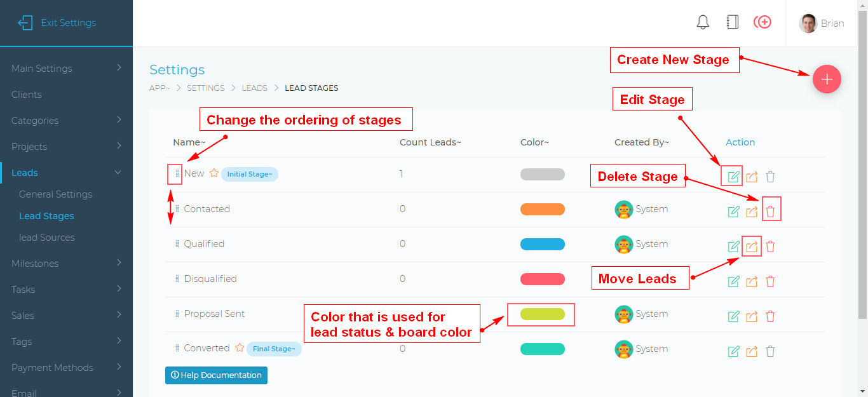868x397 pixels.
Task: Click the green color swatch for Converted
Action: (542, 348)
